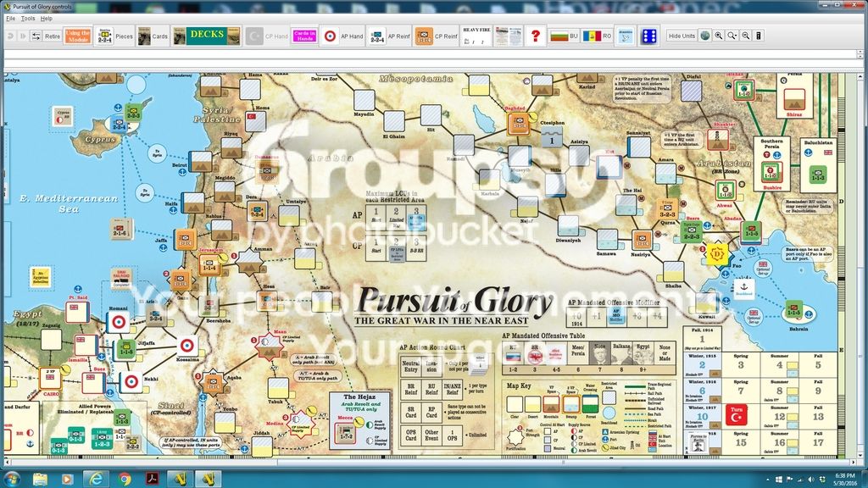Screen dimensions: 868x488
Task: Click the undo arrow in the toolbar
Action: tap(10, 36)
